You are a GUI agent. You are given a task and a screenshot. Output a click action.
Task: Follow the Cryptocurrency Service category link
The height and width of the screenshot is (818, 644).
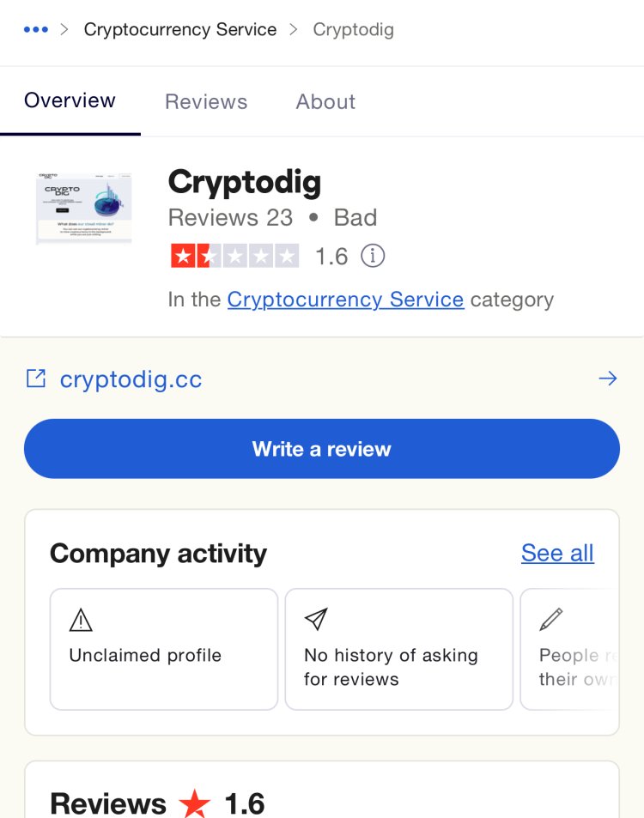coord(345,300)
